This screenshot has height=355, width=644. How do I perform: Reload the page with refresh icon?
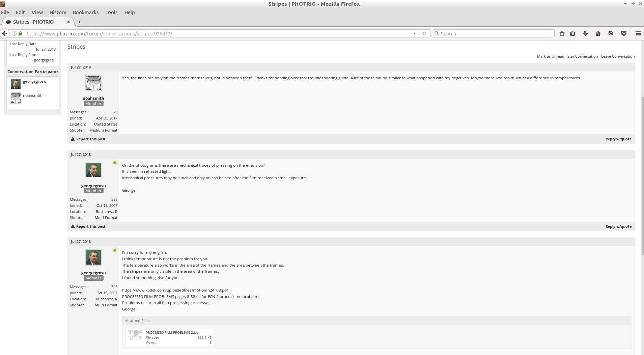pos(424,33)
